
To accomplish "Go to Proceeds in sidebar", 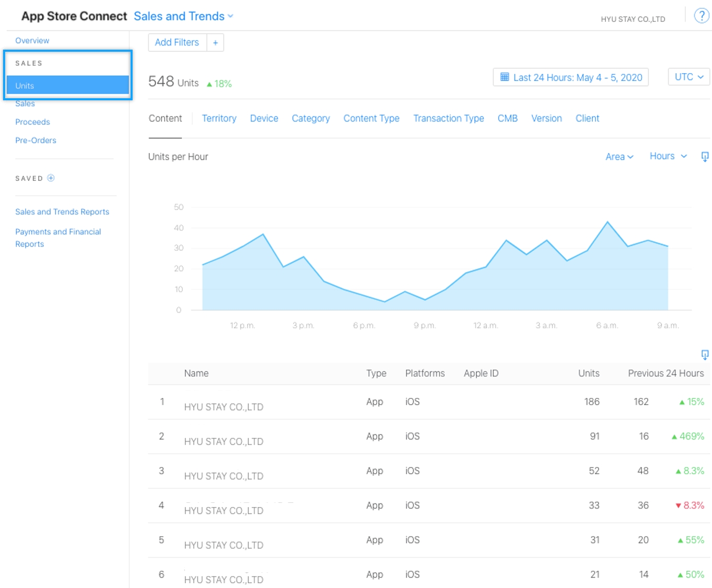I will 32,122.
